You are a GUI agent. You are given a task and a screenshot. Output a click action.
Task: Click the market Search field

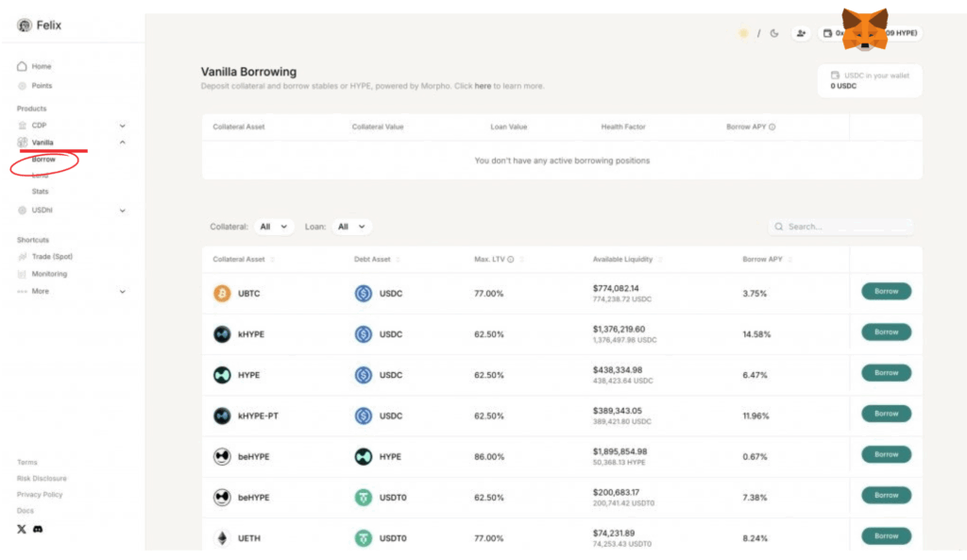pos(840,227)
